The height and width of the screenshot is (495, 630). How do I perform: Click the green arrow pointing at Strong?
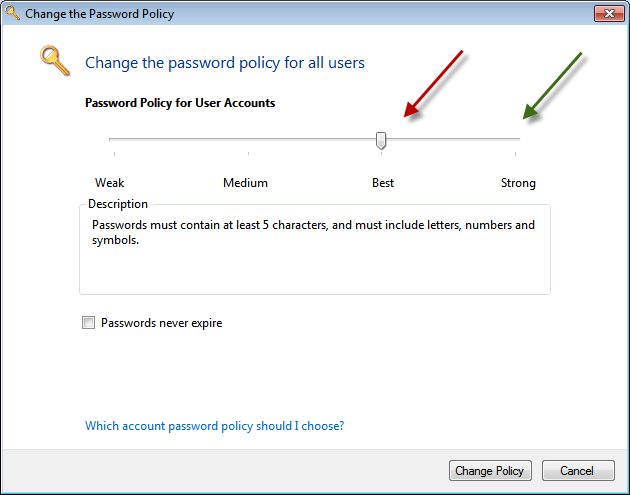coord(553,86)
